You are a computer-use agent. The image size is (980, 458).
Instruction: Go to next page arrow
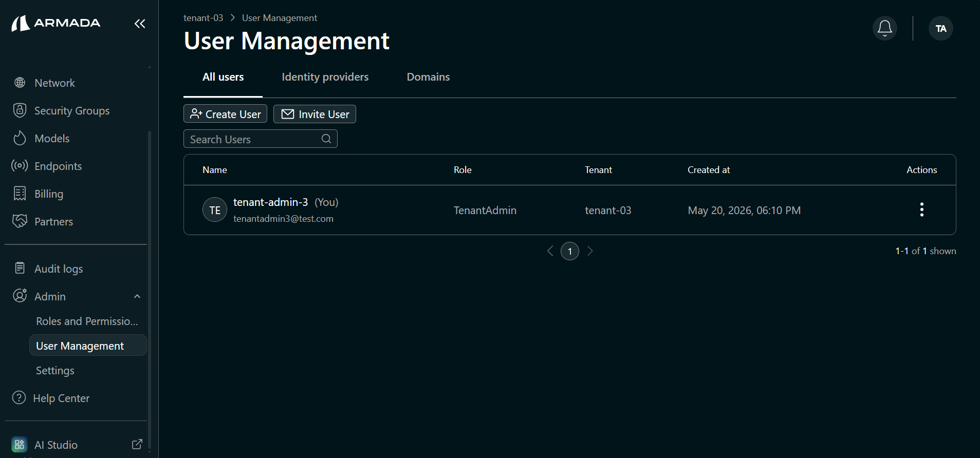coord(590,251)
